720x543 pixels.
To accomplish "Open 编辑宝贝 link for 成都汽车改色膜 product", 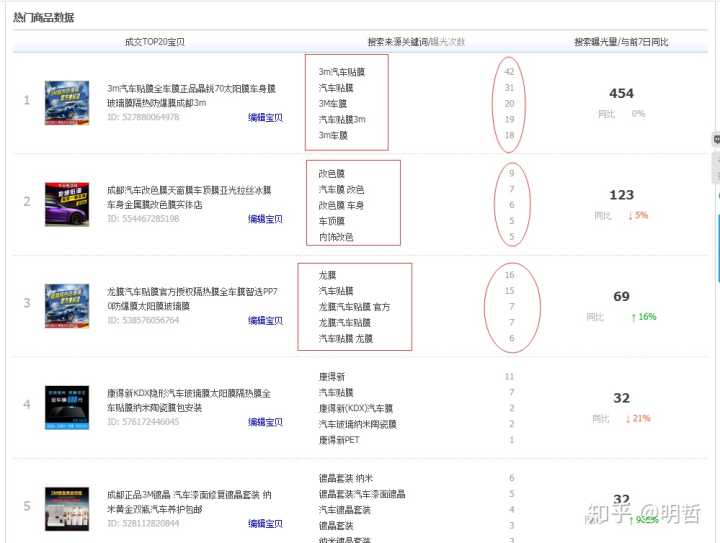I will pyautogui.click(x=265, y=219).
